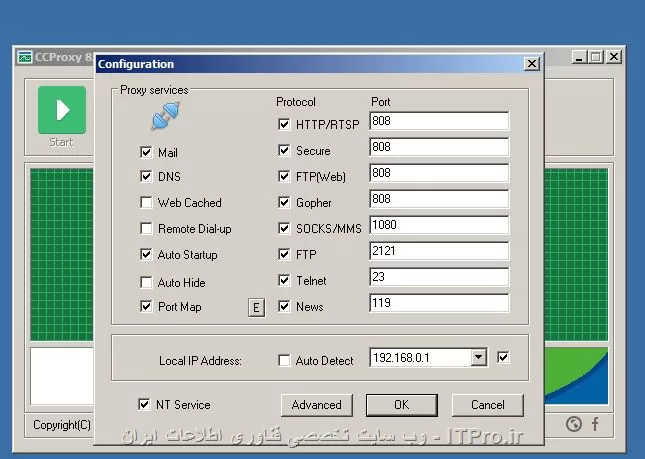Viewport: 645px width, 459px height.
Task: Toggle the Port Map checkbox
Action: 146,306
